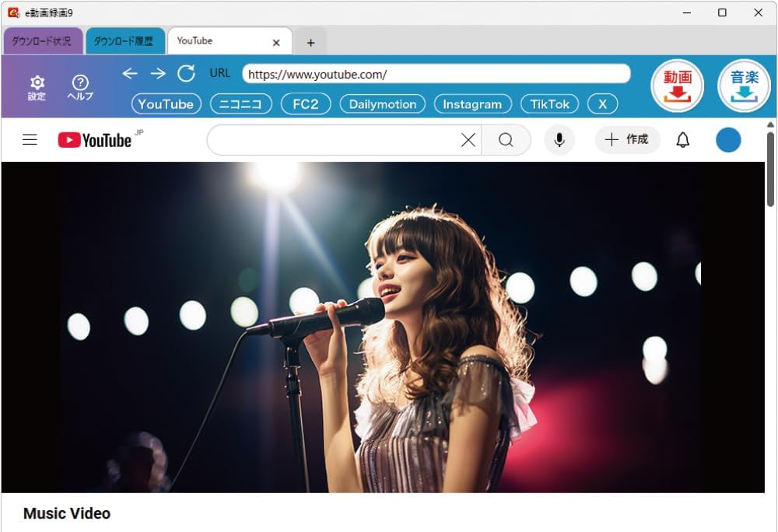Reload the page with the refresh icon

click(x=186, y=73)
